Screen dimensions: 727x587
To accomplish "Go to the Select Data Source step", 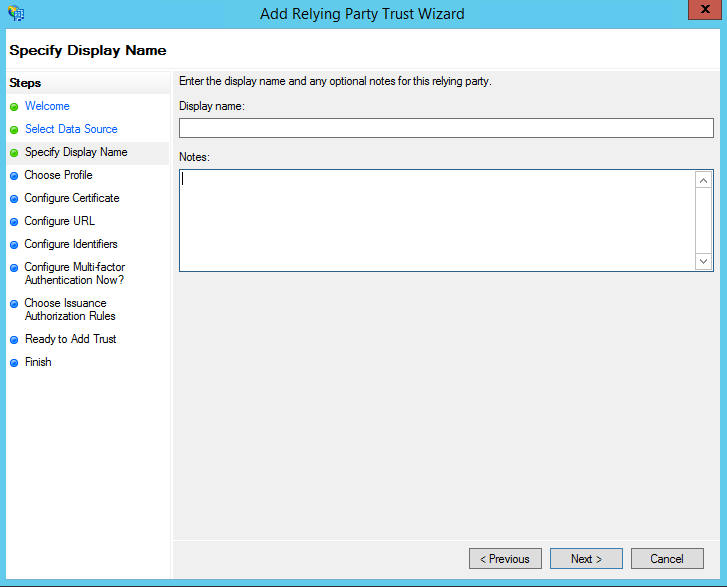I will (x=71, y=129).
